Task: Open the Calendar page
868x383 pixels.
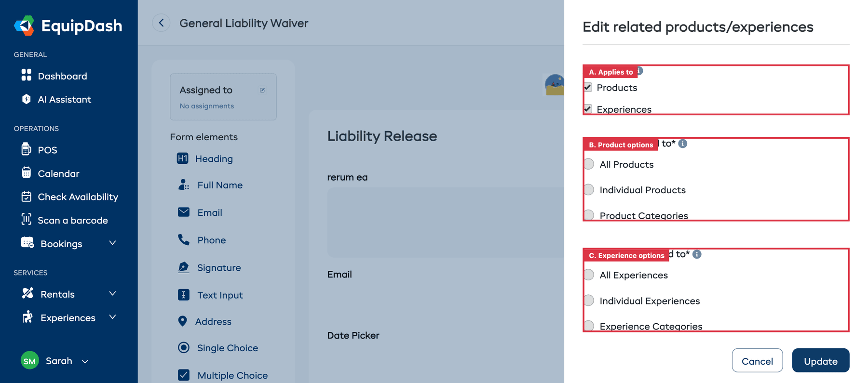Action: pyautogui.click(x=58, y=173)
